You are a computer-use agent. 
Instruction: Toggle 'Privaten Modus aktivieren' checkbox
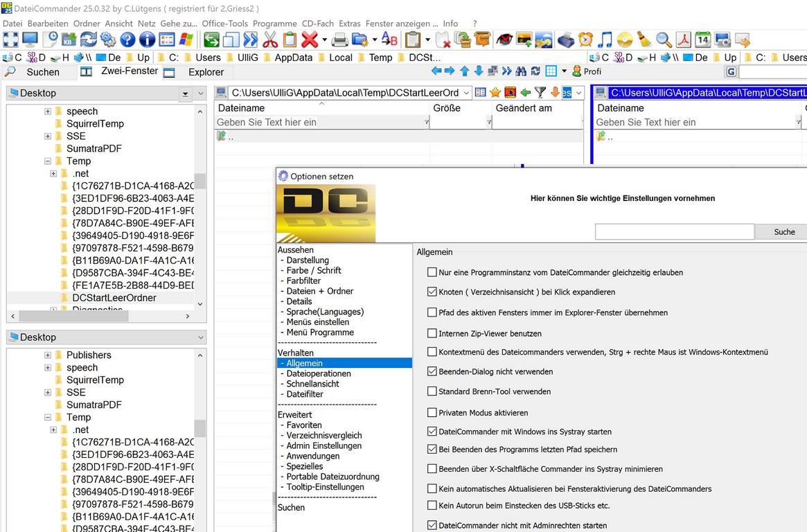(x=432, y=412)
